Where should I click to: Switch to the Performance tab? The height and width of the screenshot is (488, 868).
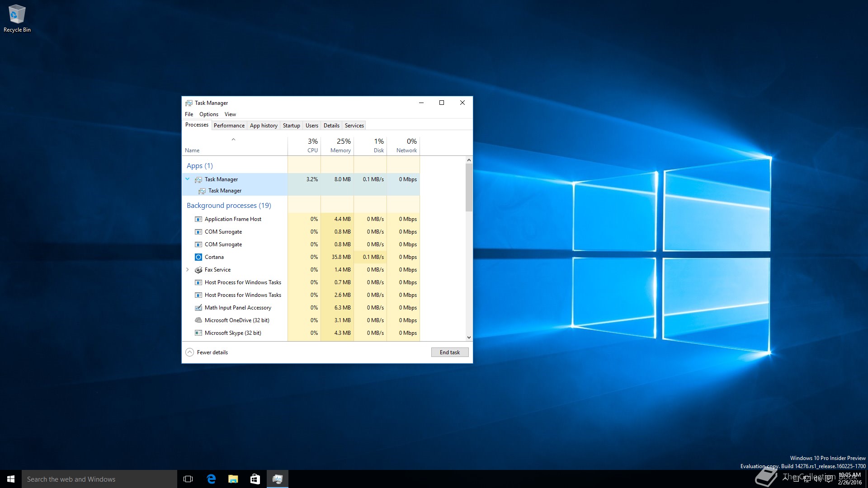[229, 126]
